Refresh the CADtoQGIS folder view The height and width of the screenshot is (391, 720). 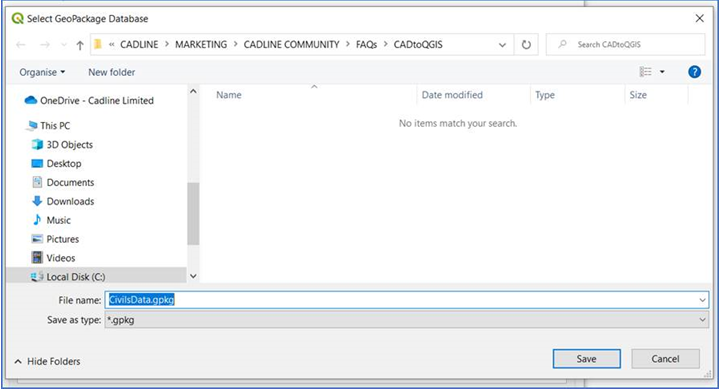point(526,45)
